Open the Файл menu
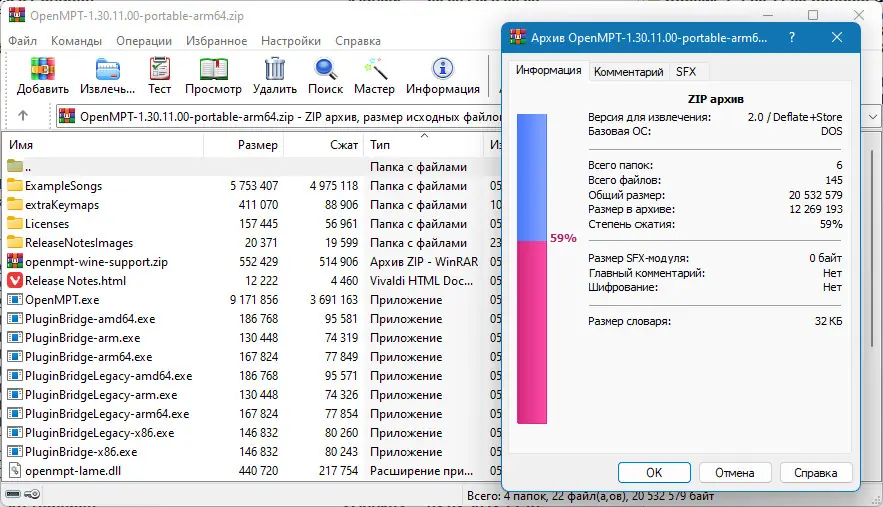 [23, 41]
